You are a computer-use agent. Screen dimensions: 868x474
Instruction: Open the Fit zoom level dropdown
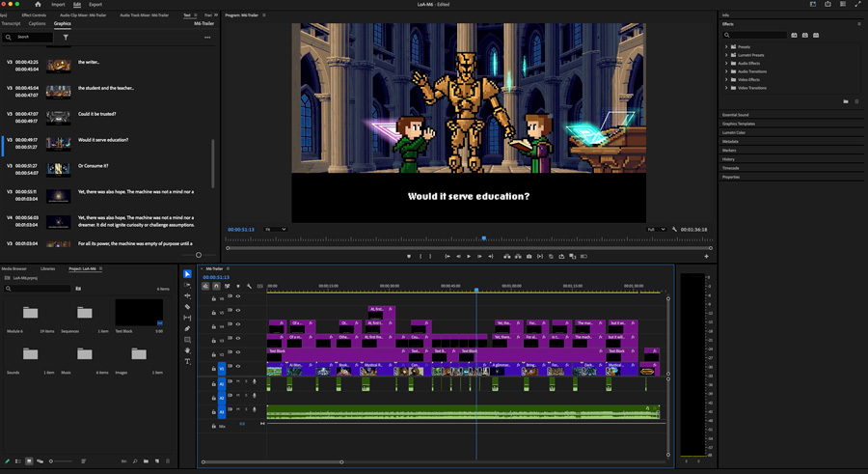(x=275, y=229)
